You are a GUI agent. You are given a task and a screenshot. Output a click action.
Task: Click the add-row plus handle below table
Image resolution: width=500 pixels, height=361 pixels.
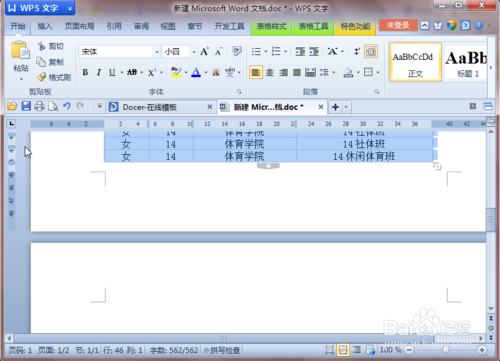[x=268, y=166]
